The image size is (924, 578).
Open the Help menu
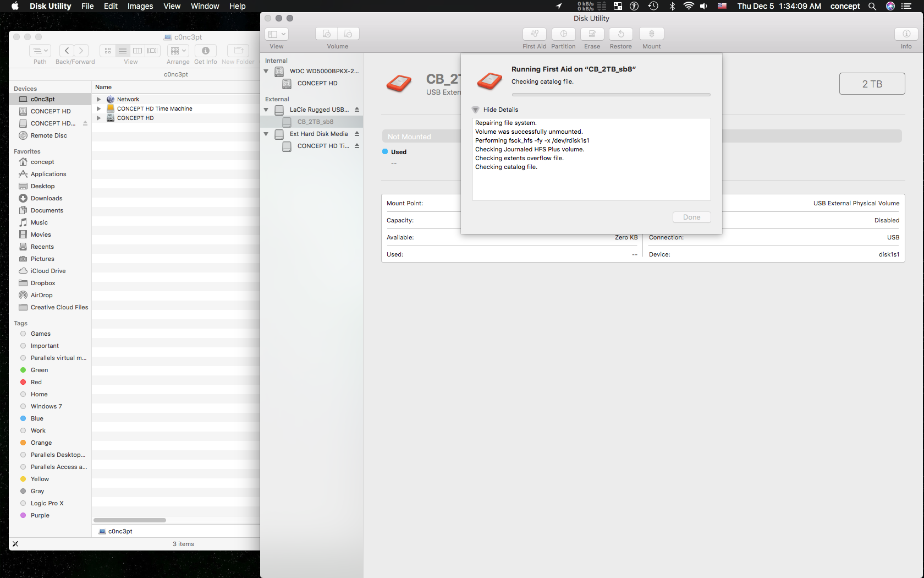click(x=238, y=6)
